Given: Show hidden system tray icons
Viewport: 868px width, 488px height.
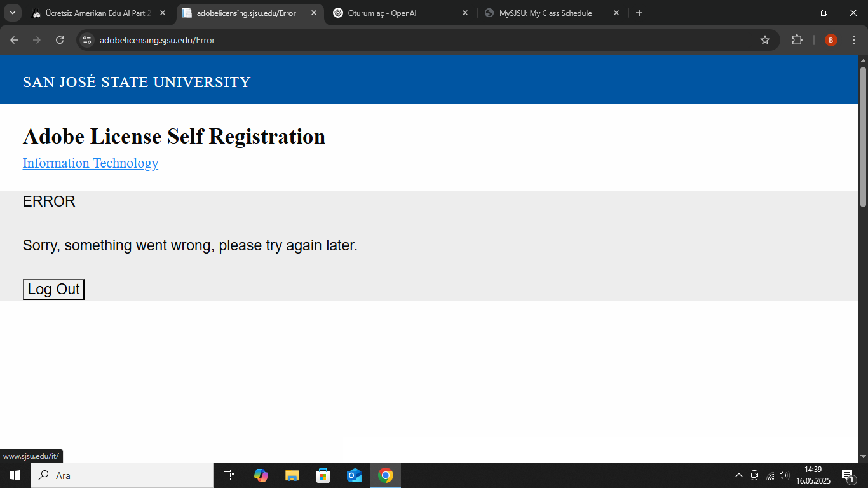Looking at the screenshot, I should [738, 475].
